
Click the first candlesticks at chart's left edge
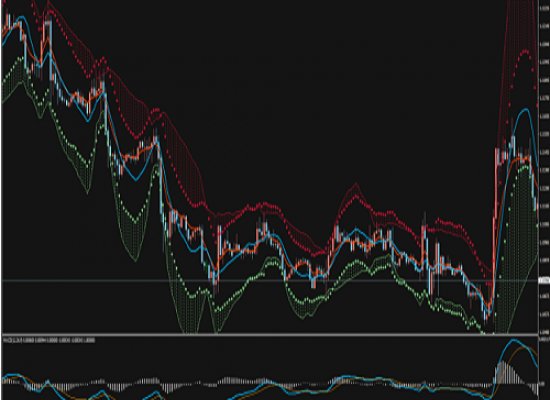[x=7, y=24]
